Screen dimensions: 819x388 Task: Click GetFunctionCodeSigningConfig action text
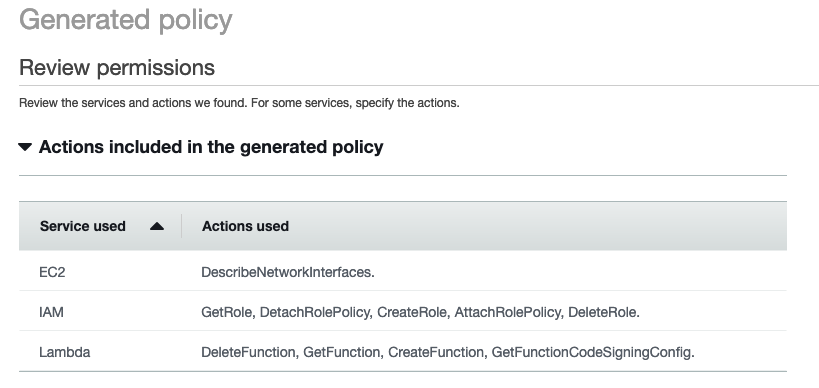click(x=591, y=352)
